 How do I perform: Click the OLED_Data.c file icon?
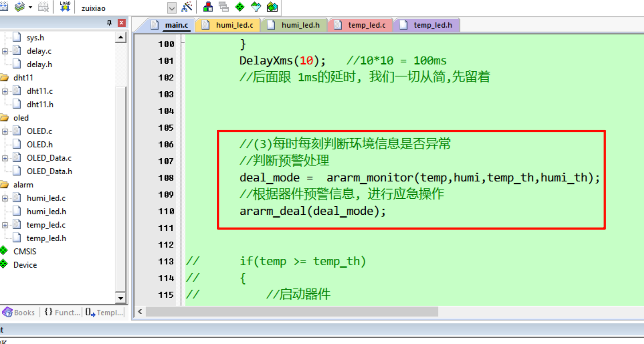click(x=17, y=158)
